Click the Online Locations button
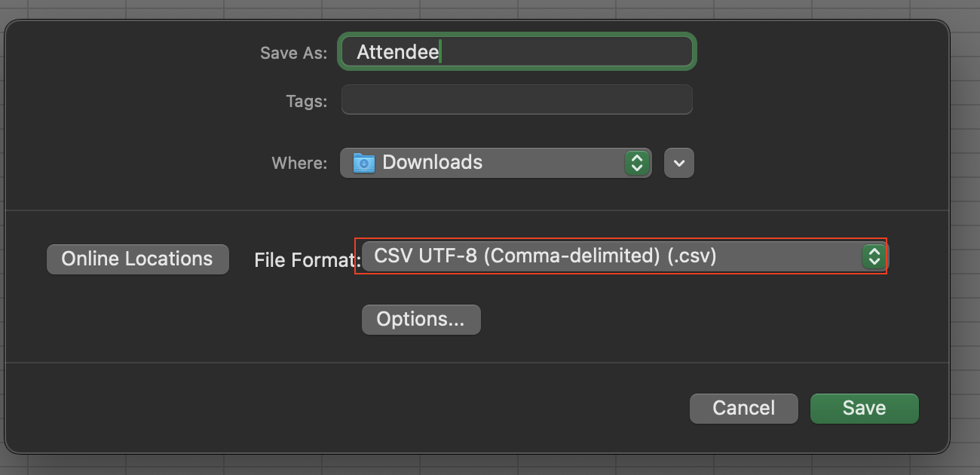 click(x=137, y=259)
